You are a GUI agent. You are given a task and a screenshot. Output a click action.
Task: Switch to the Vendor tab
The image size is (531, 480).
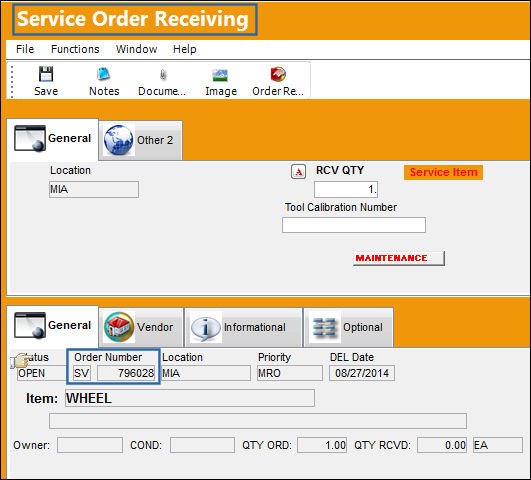(x=141, y=327)
